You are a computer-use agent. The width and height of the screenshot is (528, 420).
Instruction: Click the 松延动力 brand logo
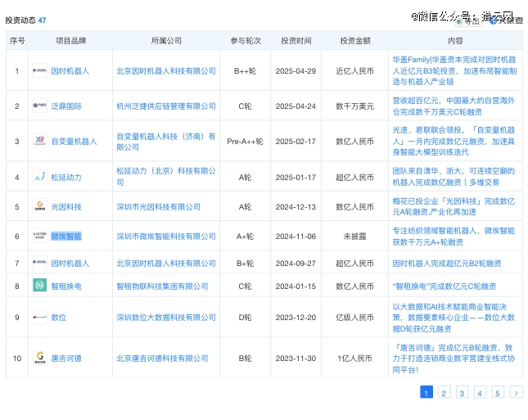pos(39,177)
